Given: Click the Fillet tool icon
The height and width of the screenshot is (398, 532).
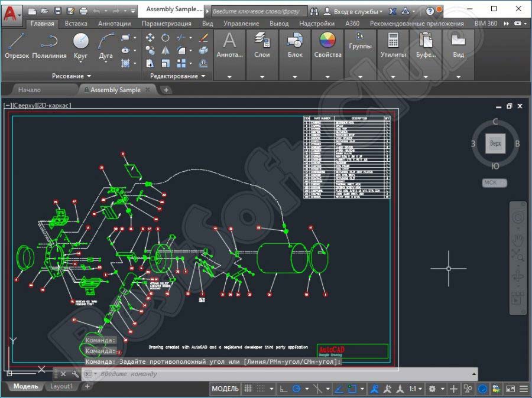Looking at the screenshot, I should coord(181,50).
